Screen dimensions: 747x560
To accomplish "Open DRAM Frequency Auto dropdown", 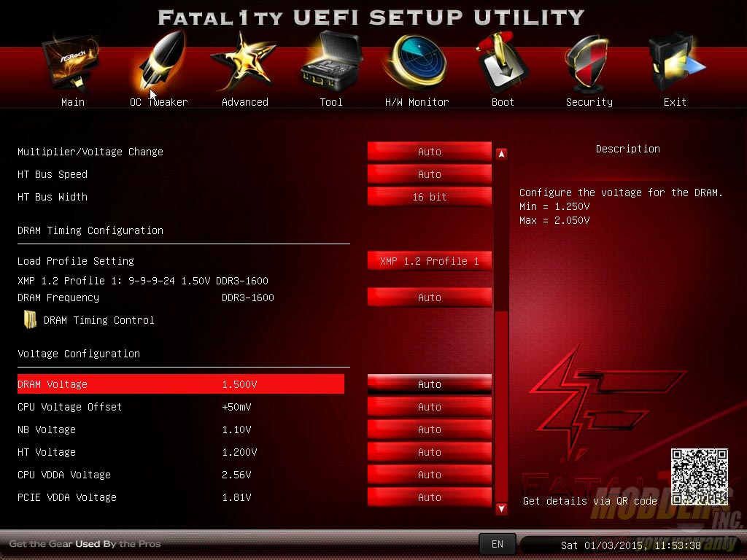I will point(429,297).
